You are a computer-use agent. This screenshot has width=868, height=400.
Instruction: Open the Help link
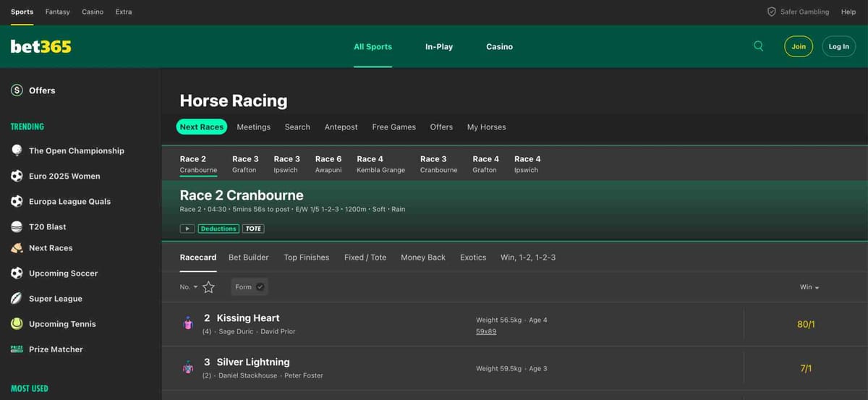(x=848, y=12)
